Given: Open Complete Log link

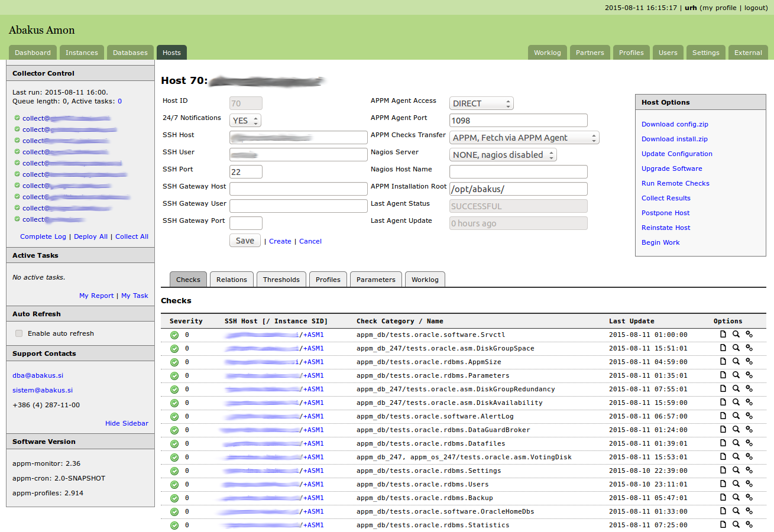Looking at the screenshot, I should coord(43,236).
